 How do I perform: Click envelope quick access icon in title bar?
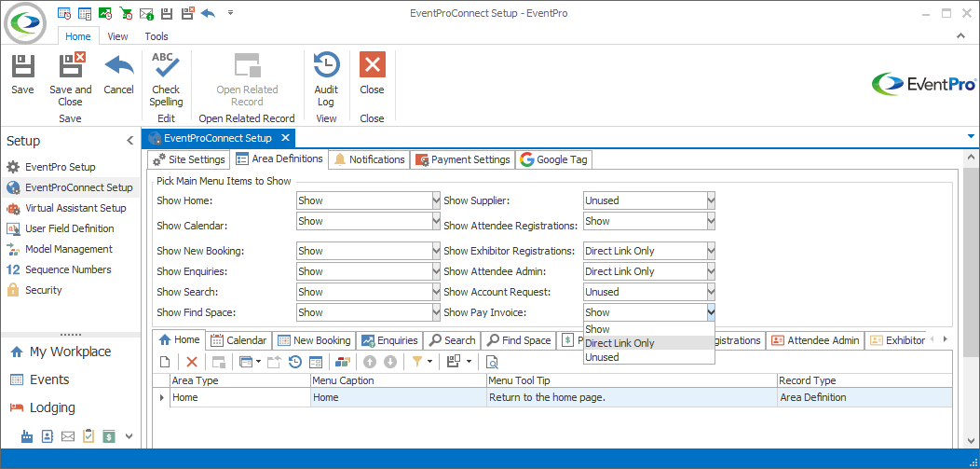pos(146,12)
